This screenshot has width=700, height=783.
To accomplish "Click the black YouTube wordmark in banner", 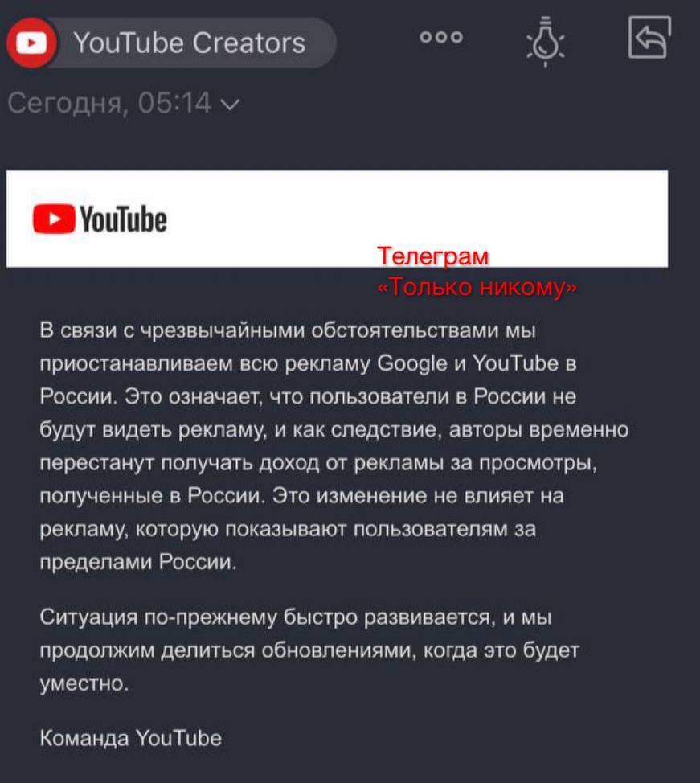I will [x=123, y=219].
